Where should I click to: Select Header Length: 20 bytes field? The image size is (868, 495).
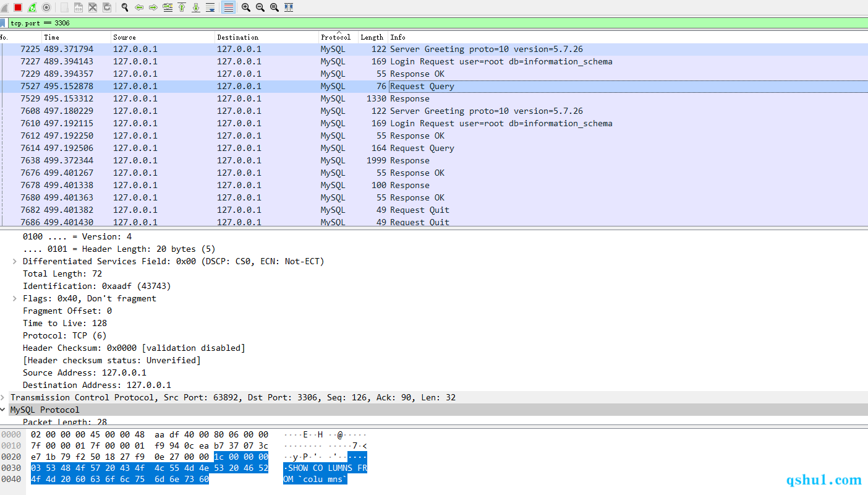tap(119, 249)
